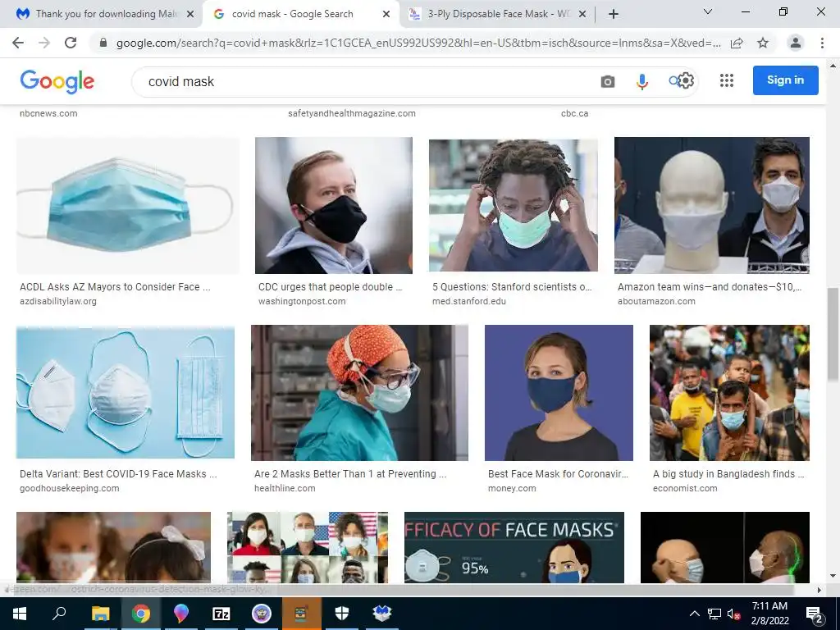Open the ACDL Asks AZ Mayors mask image
This screenshot has height=630, width=840.
[x=127, y=206]
